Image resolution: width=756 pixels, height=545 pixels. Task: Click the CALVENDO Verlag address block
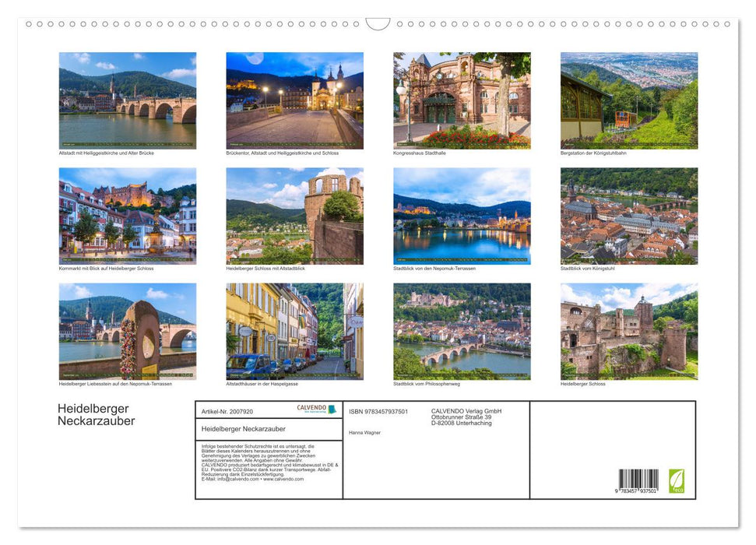pos(462,415)
